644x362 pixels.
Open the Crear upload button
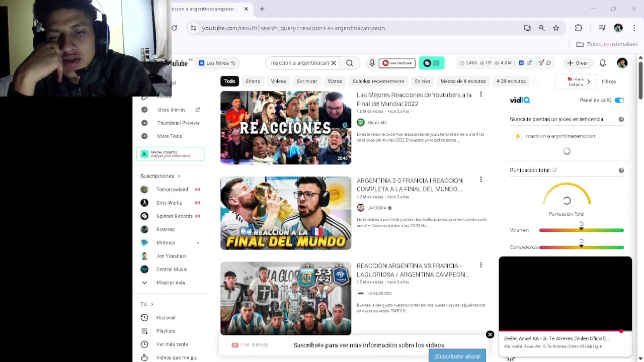(x=578, y=63)
